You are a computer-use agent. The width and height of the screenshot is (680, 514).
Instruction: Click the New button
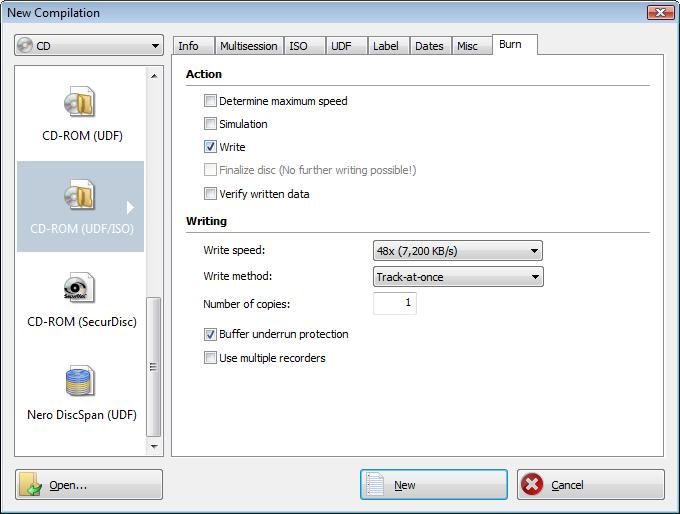(x=434, y=485)
